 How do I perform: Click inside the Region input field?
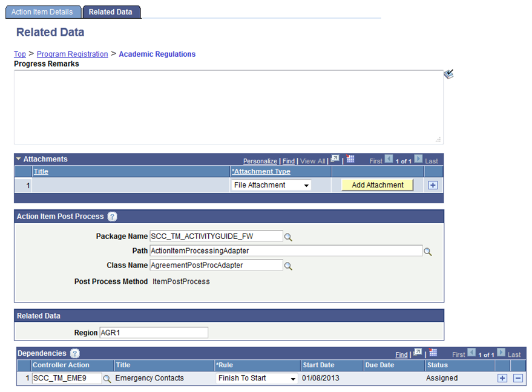pos(154,332)
